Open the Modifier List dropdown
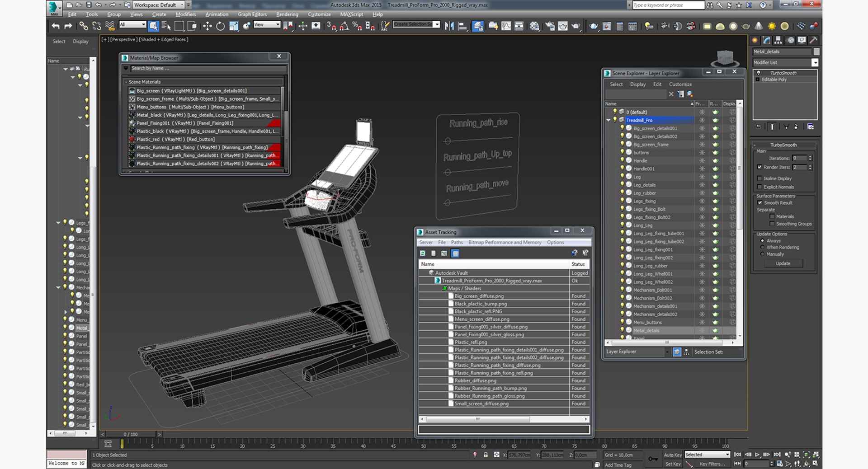 click(815, 63)
